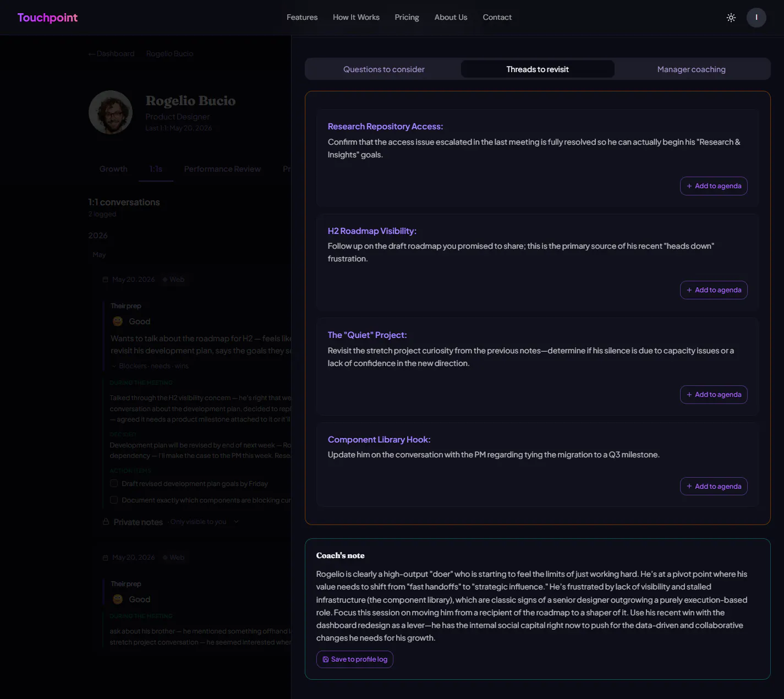Switch to the Growth tab
The width and height of the screenshot is (784, 699).
click(113, 169)
